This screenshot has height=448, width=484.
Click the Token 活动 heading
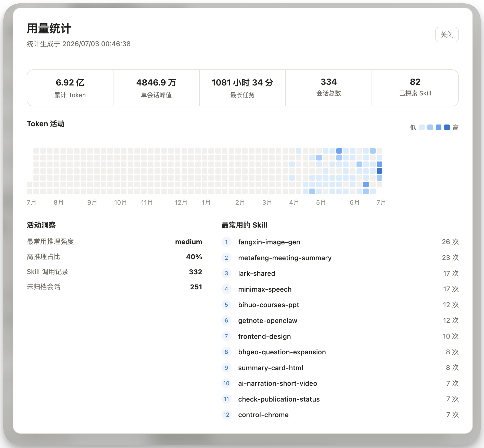[x=46, y=124]
